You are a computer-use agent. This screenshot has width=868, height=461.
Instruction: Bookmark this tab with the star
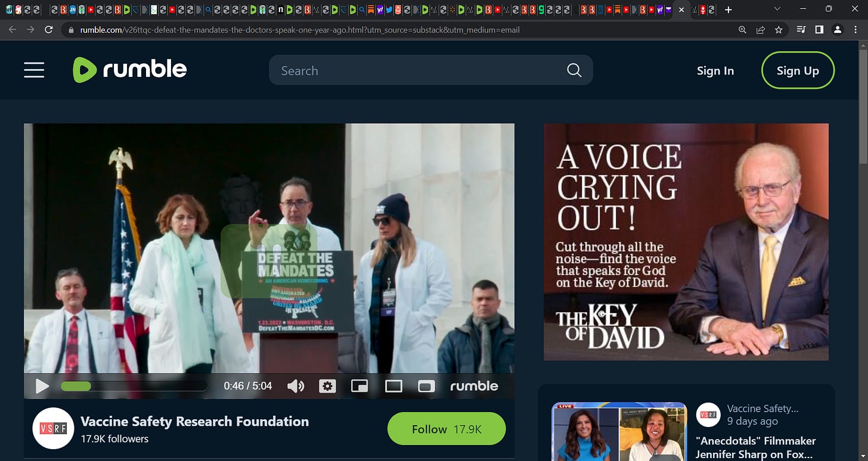[x=779, y=30]
